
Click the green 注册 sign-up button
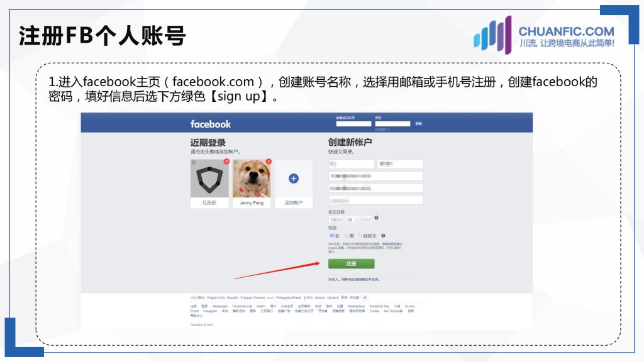click(351, 263)
